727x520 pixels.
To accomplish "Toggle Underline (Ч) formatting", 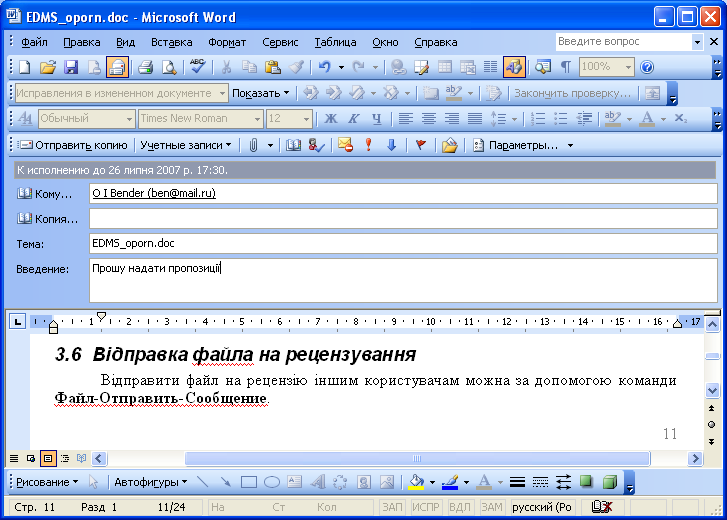I will (x=376, y=119).
